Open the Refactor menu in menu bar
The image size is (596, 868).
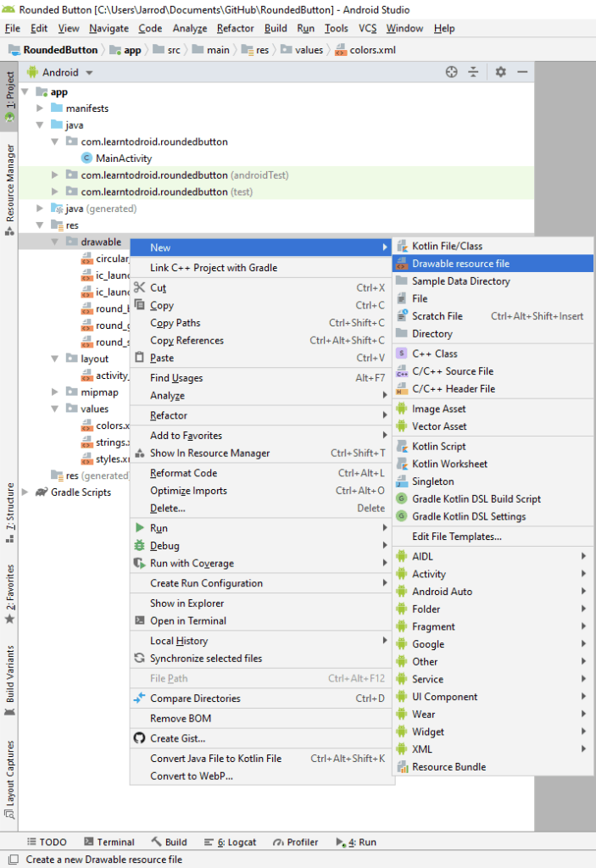235,28
